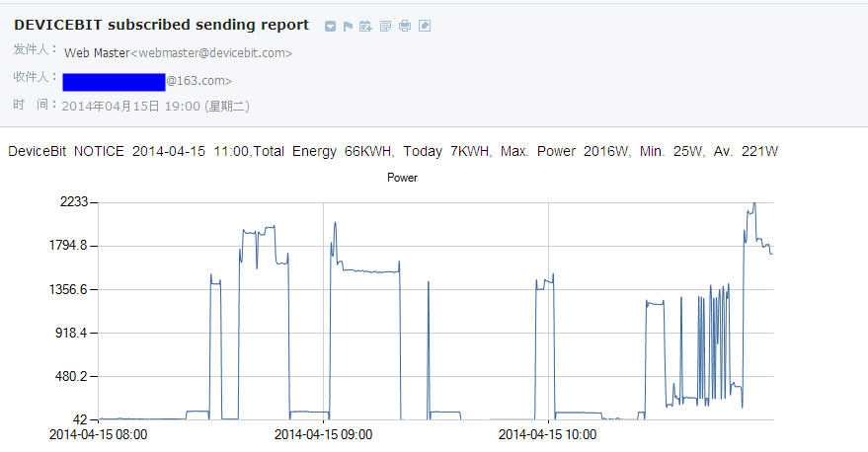This screenshot has width=868, height=452.
Task: Open the email header dropdown arrow icon
Action: pos(330,26)
